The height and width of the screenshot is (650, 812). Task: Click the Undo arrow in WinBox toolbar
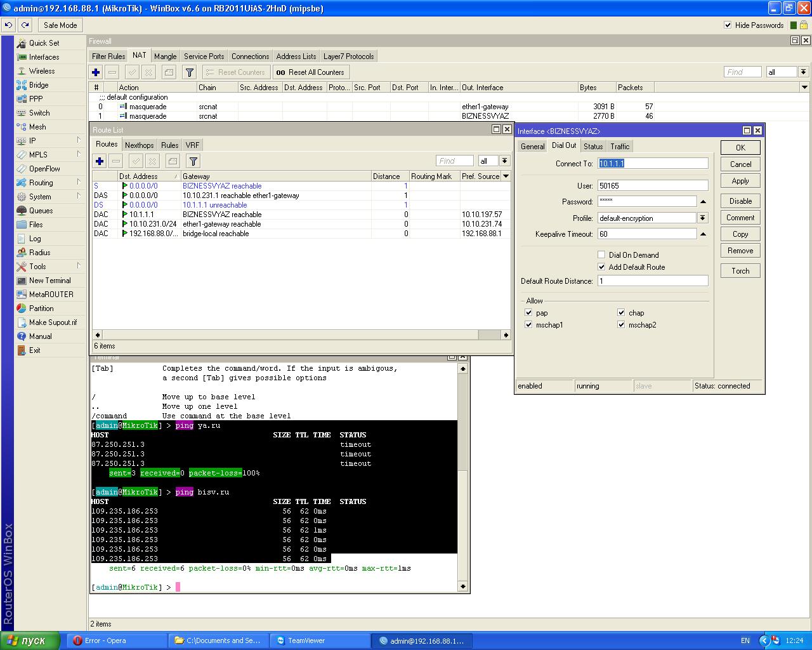point(9,25)
